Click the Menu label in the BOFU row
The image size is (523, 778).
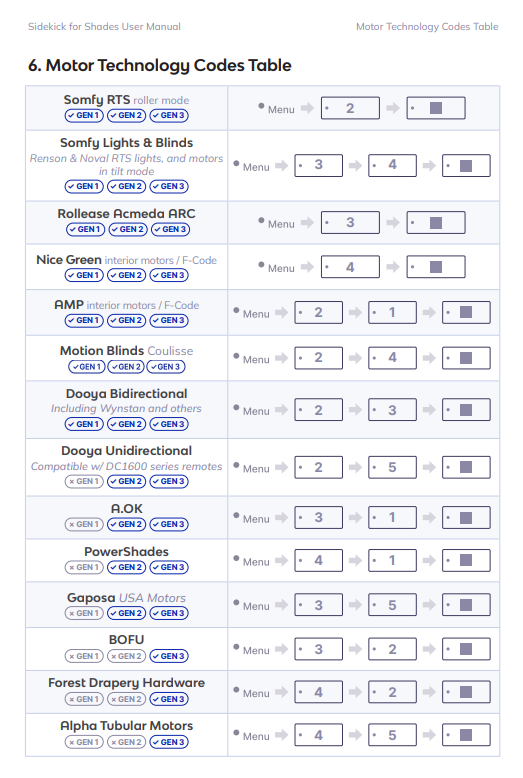click(x=256, y=650)
